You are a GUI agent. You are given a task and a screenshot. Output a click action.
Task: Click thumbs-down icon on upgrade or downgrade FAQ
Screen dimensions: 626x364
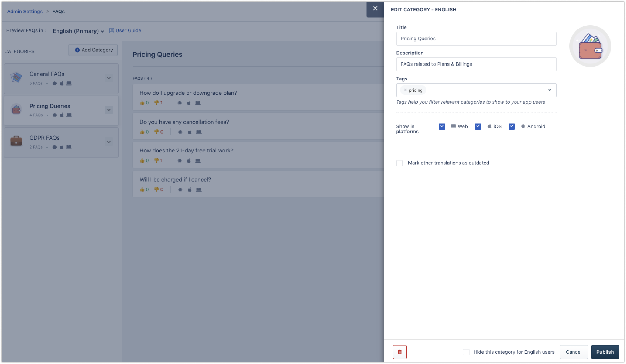click(156, 103)
